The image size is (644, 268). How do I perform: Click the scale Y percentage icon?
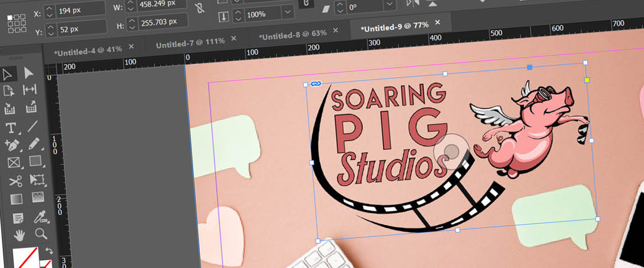pos(224,17)
